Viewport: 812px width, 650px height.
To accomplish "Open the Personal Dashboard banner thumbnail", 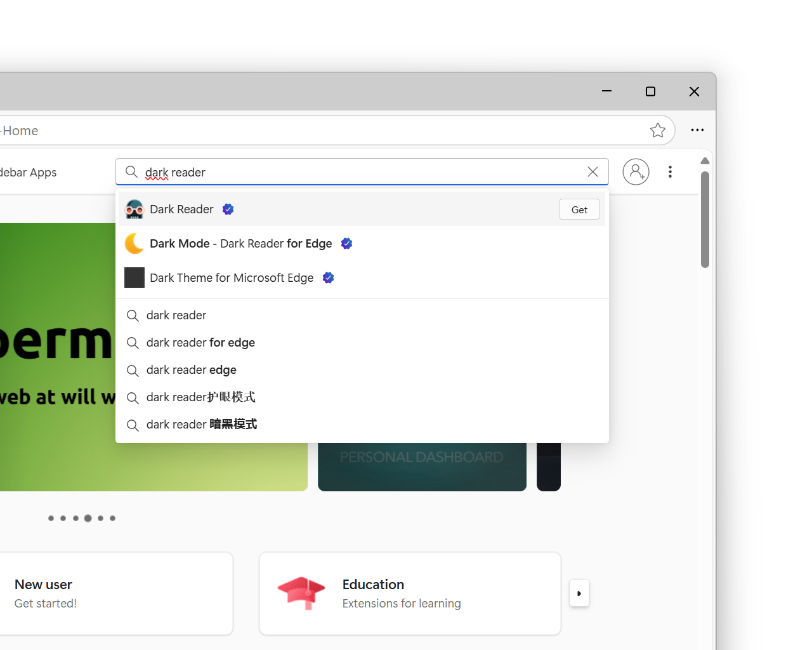I will [x=422, y=467].
